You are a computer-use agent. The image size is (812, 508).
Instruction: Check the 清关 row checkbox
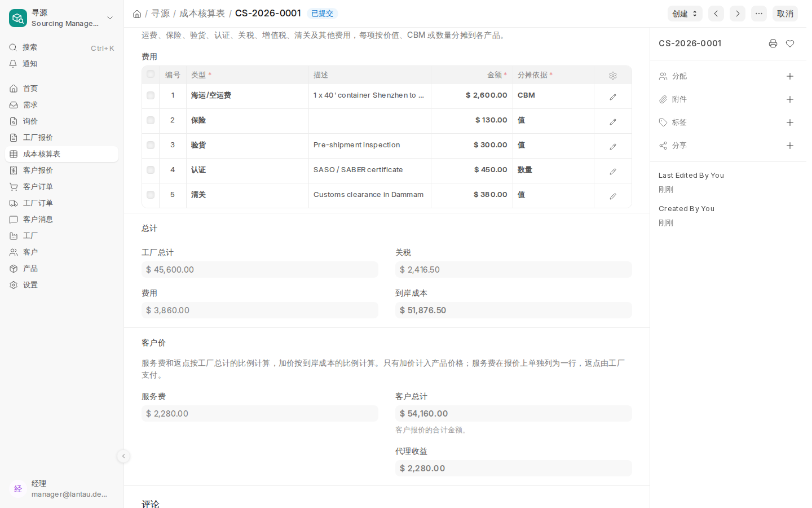click(151, 195)
